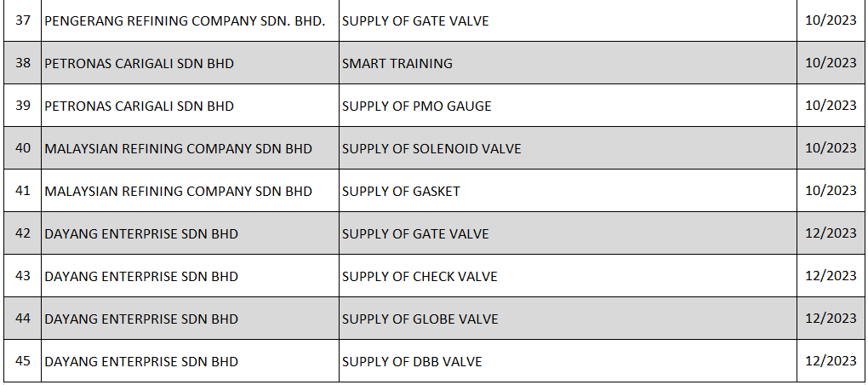Select the SUPPLY OF GASKET cell
Screen dimensions: 868x385
[401, 192]
